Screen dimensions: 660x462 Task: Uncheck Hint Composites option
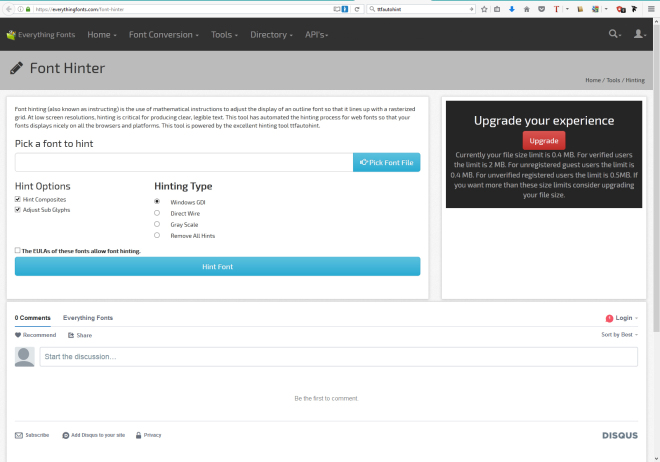pyautogui.click(x=18, y=199)
